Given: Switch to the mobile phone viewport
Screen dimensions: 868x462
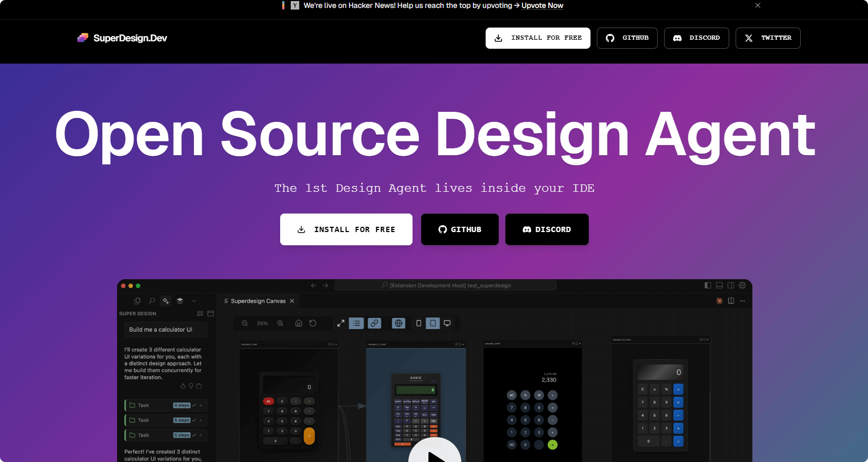Looking at the screenshot, I should (418, 323).
